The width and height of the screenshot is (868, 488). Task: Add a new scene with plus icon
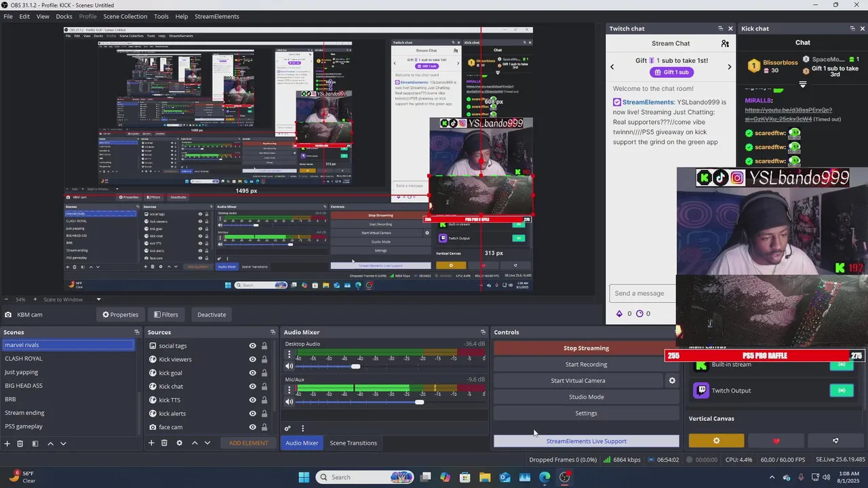[x=7, y=443]
